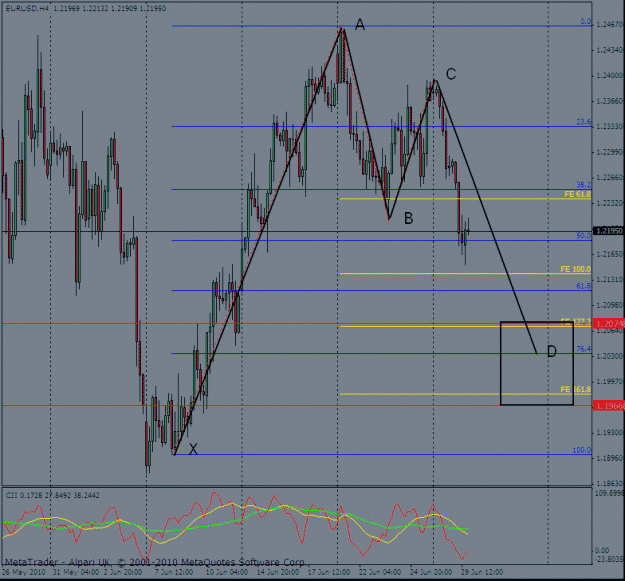
Task: Click the 10 Jun 04:00 time label
Action: coord(226,572)
